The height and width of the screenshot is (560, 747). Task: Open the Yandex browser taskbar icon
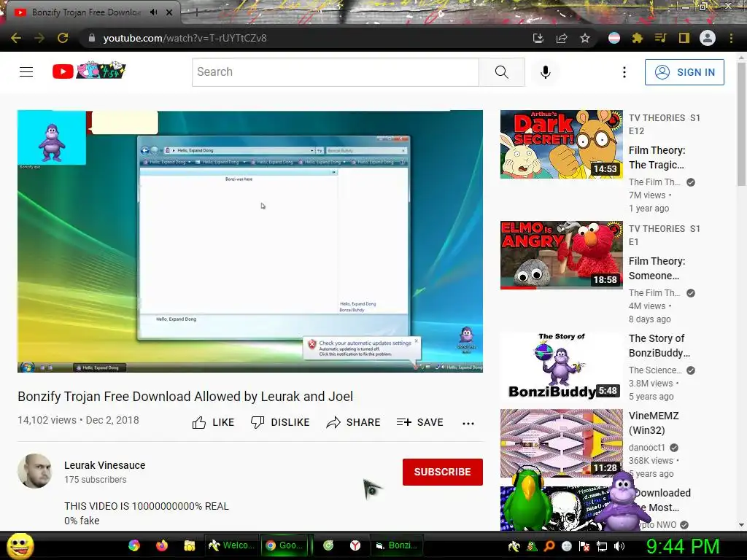355,545
